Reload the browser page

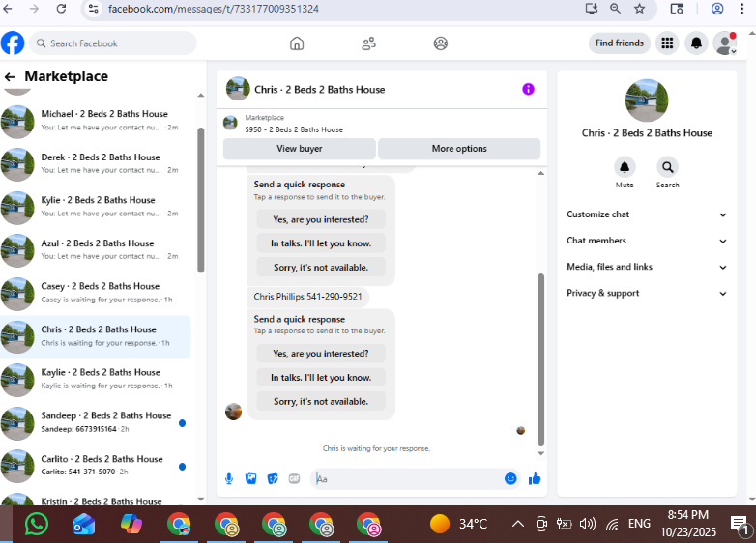tap(61, 9)
